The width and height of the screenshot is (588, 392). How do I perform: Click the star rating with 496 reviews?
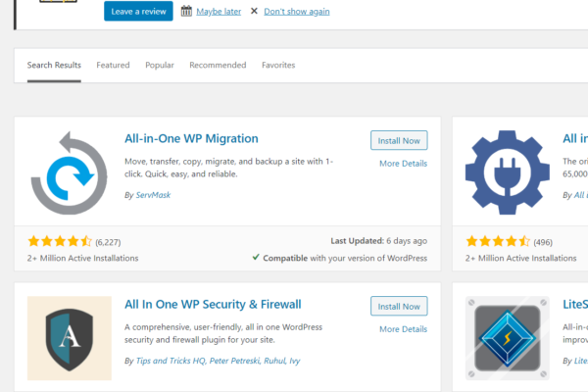coord(498,241)
